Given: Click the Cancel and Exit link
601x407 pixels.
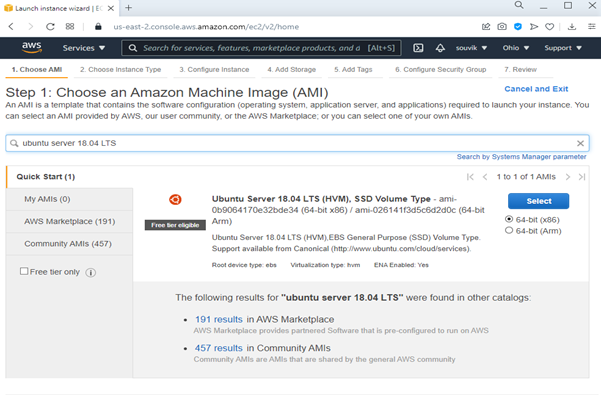Looking at the screenshot, I should point(537,90).
